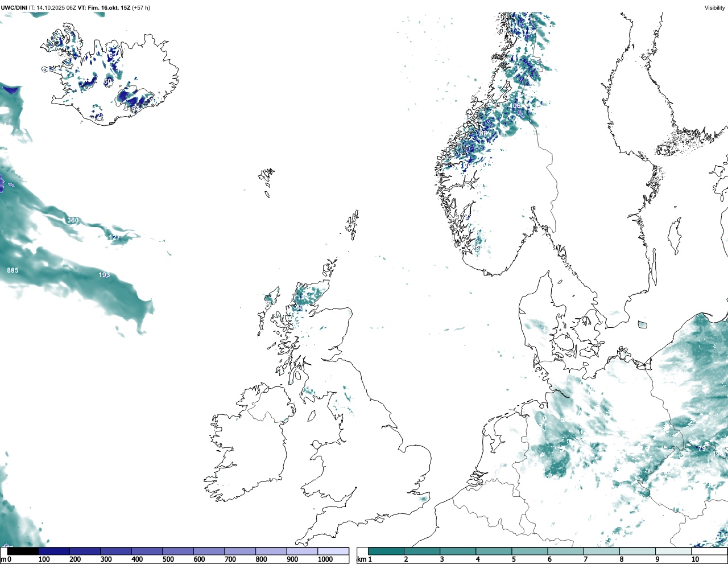The width and height of the screenshot is (728, 564).
Task: Click the '193' visibility value on the map
Action: 104,275
